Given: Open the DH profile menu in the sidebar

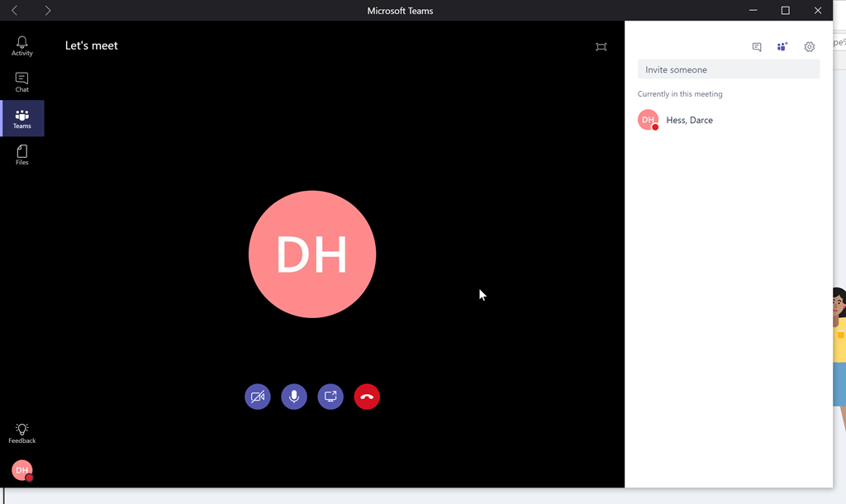Looking at the screenshot, I should [22, 470].
